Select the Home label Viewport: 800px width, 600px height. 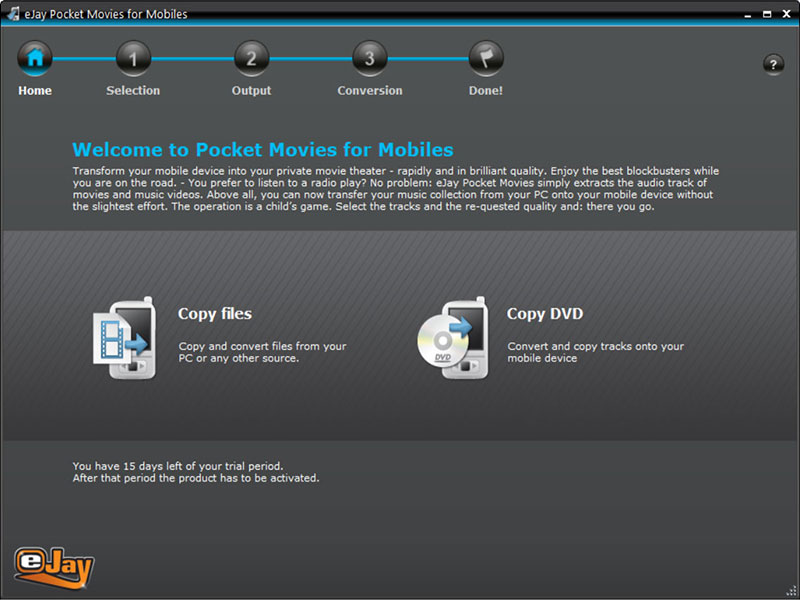(x=35, y=91)
